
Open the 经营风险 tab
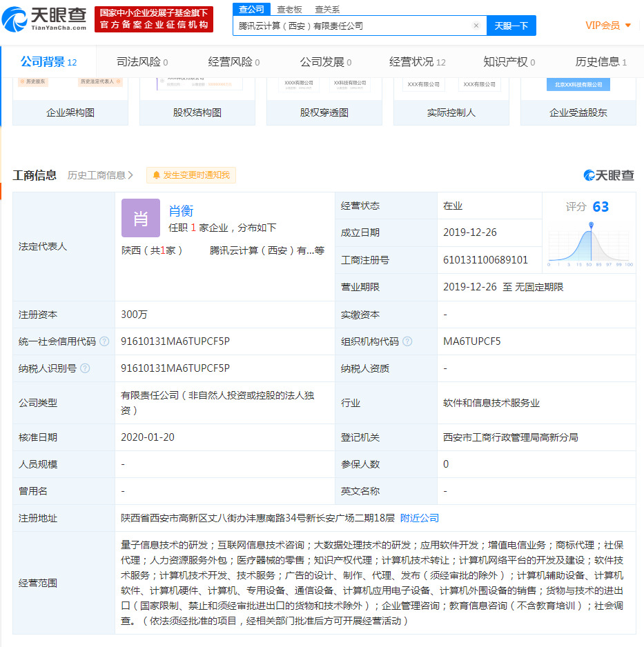[x=234, y=62]
